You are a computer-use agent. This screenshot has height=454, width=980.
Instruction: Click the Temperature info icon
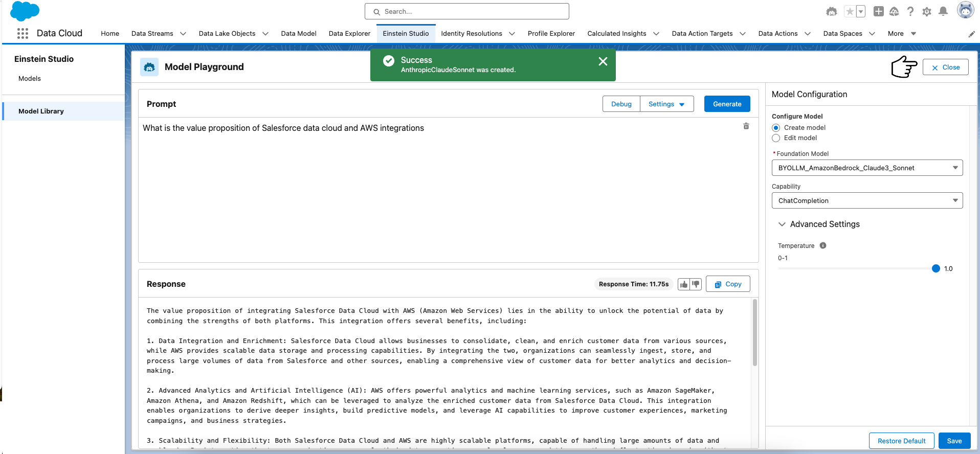point(823,245)
